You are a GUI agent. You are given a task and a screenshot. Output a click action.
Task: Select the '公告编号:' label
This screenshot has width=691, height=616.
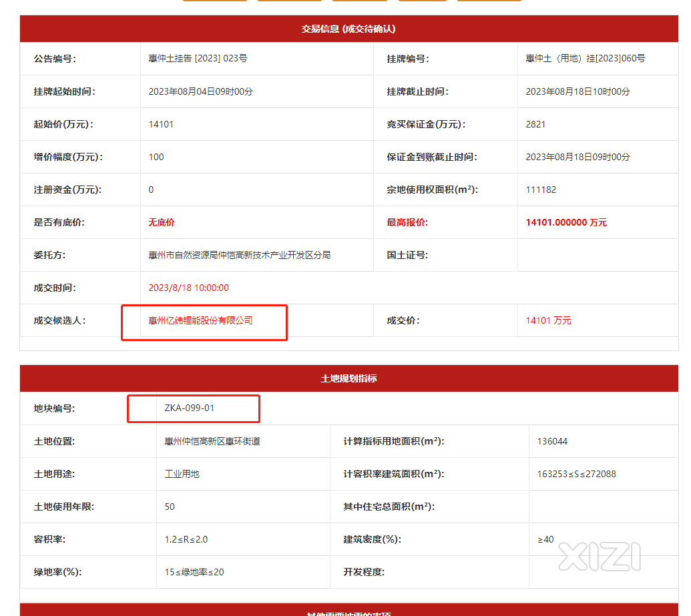55,59
